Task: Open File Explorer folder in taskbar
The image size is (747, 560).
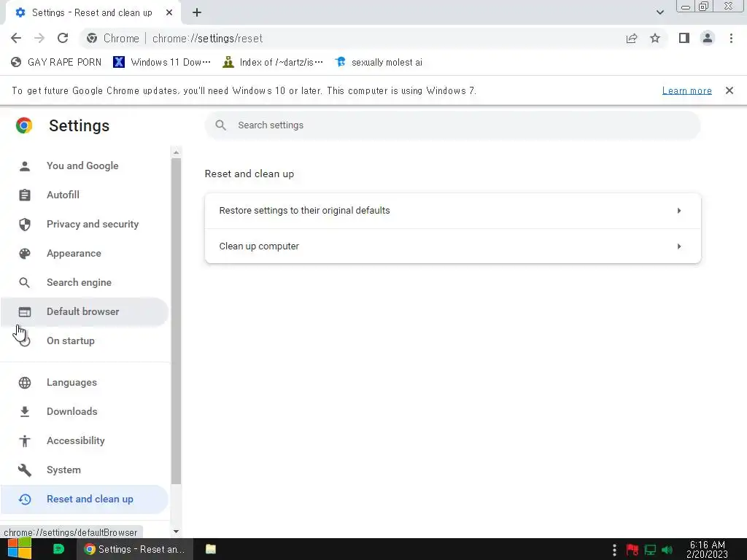Action: pyautogui.click(x=211, y=549)
